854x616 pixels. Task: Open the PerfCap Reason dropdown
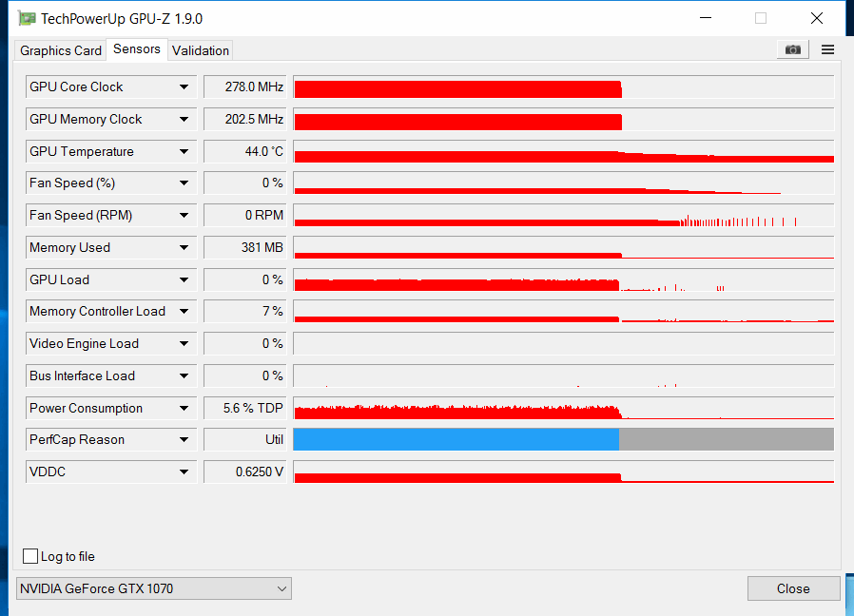click(184, 439)
